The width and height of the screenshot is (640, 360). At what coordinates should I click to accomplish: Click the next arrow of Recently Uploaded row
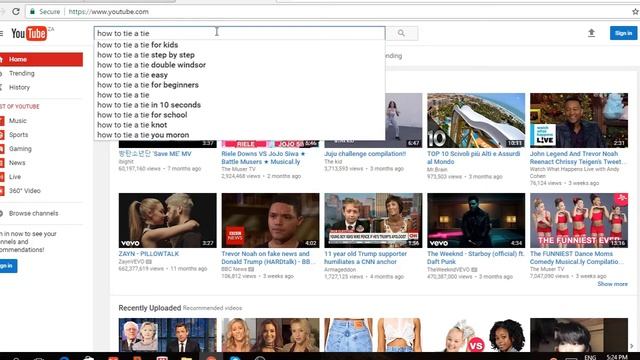pos(632,346)
